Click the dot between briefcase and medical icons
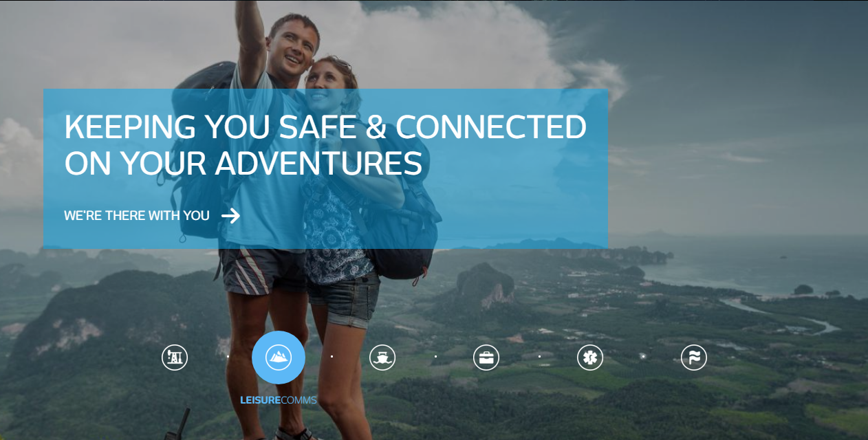Viewport: 868px width, 440px height. [x=539, y=357]
